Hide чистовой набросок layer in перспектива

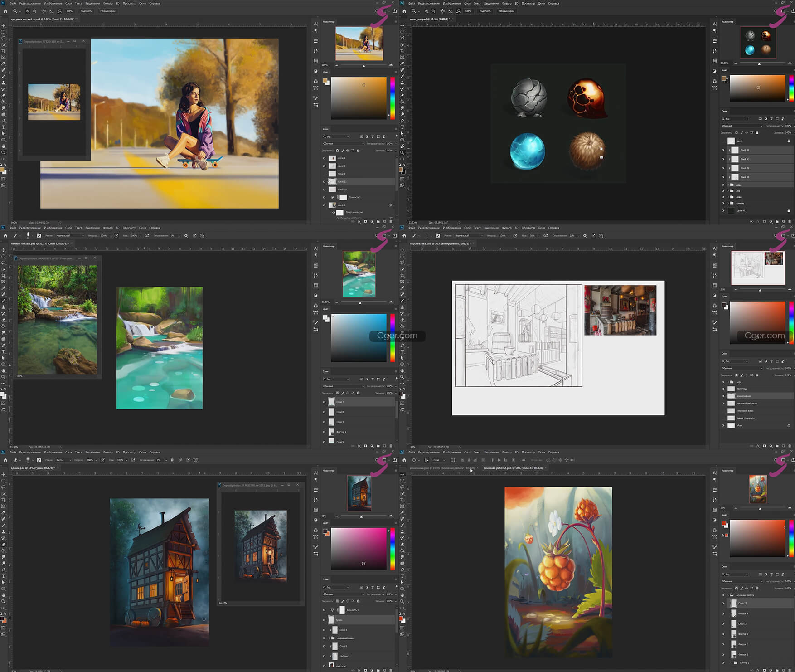click(723, 404)
